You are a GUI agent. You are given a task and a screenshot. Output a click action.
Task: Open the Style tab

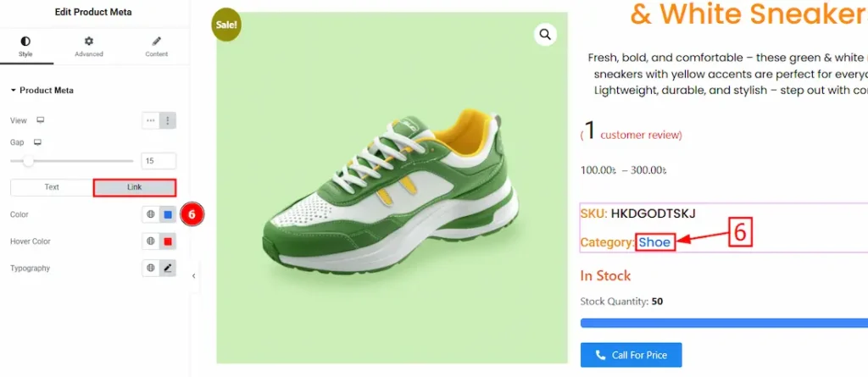pos(25,46)
